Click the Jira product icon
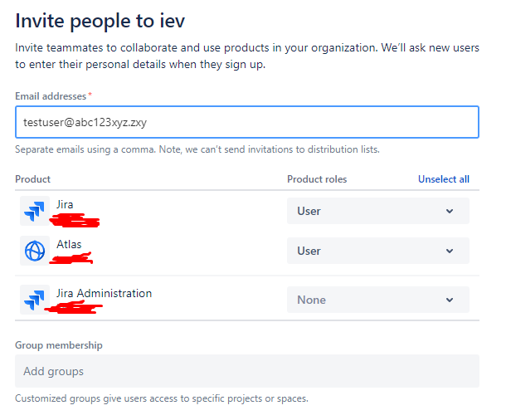The image size is (506, 420). (x=35, y=211)
